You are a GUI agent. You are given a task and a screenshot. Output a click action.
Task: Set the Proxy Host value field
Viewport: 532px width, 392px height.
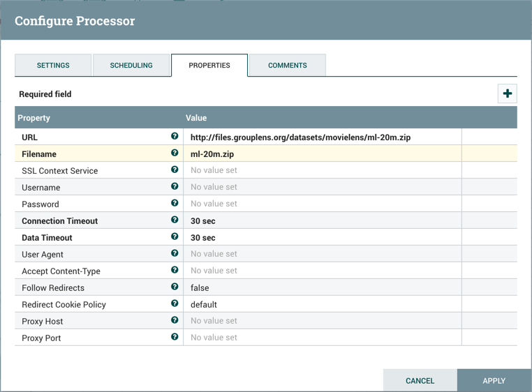click(x=321, y=321)
